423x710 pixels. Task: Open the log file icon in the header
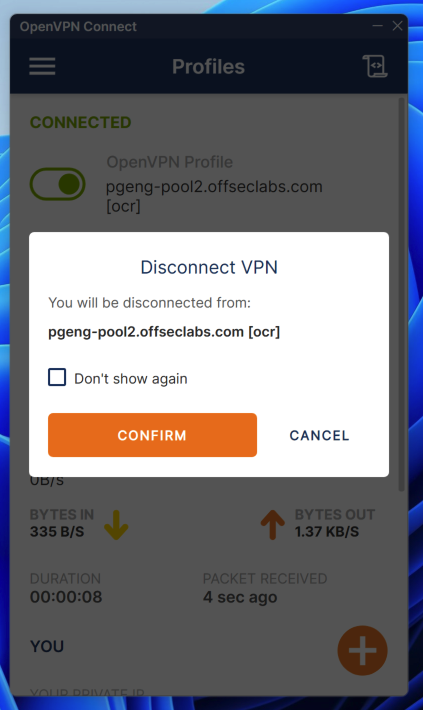[x=375, y=66]
